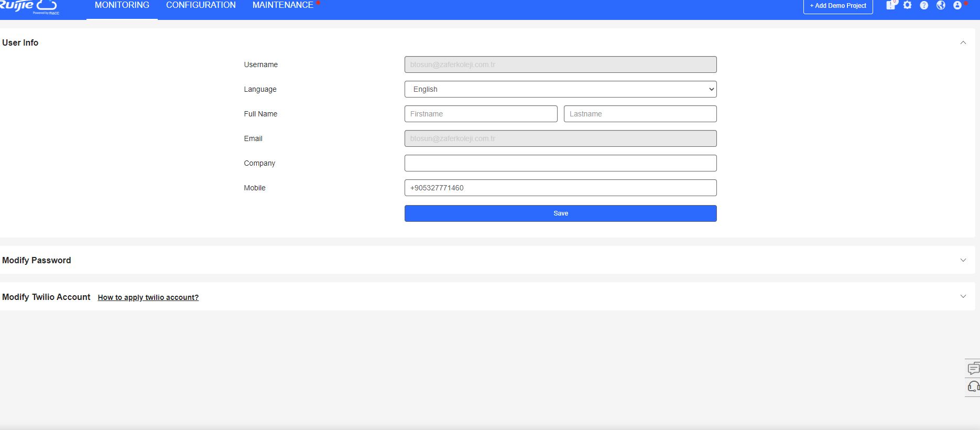Screen dimensions: 980x430
Task: Open the Language dropdown set to English
Action: point(560,89)
